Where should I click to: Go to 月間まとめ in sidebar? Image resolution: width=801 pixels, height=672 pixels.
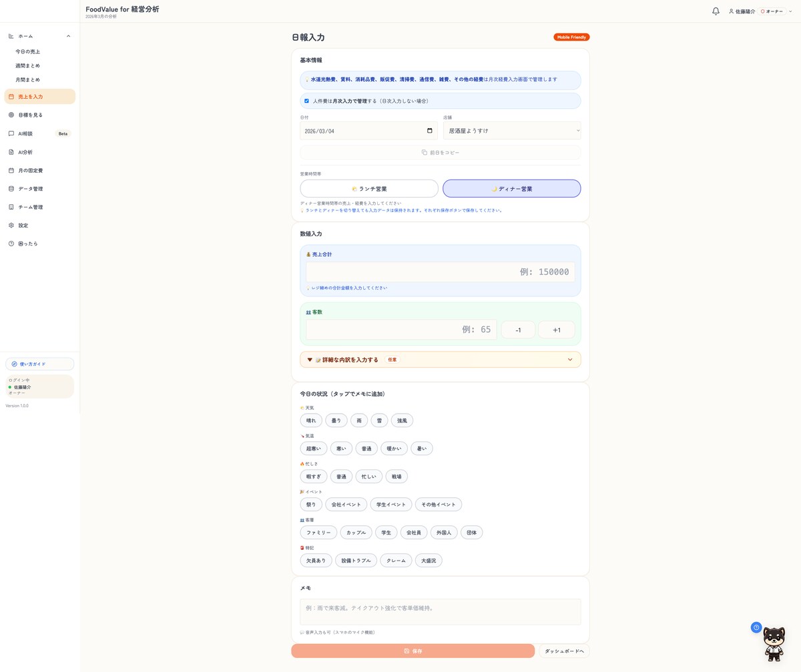coord(28,80)
